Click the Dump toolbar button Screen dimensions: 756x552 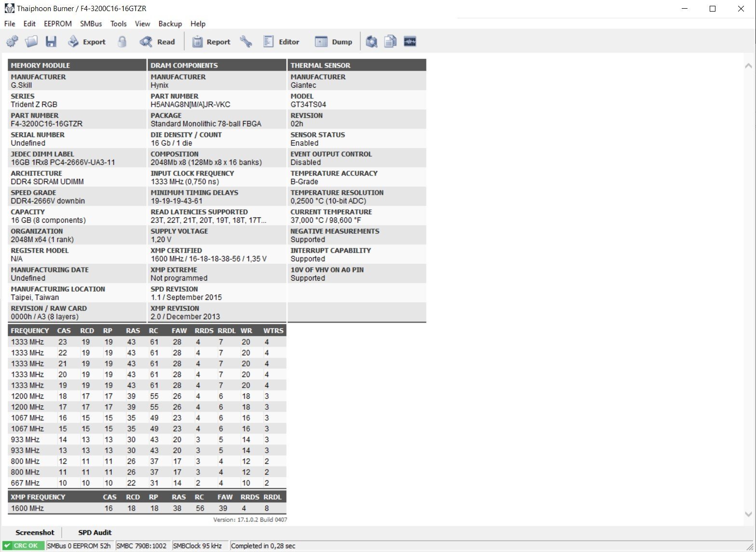[333, 41]
